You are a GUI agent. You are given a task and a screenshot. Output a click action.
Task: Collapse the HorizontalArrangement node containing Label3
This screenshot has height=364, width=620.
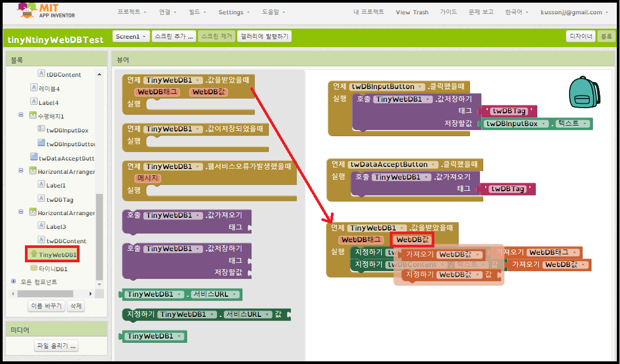[21, 212]
